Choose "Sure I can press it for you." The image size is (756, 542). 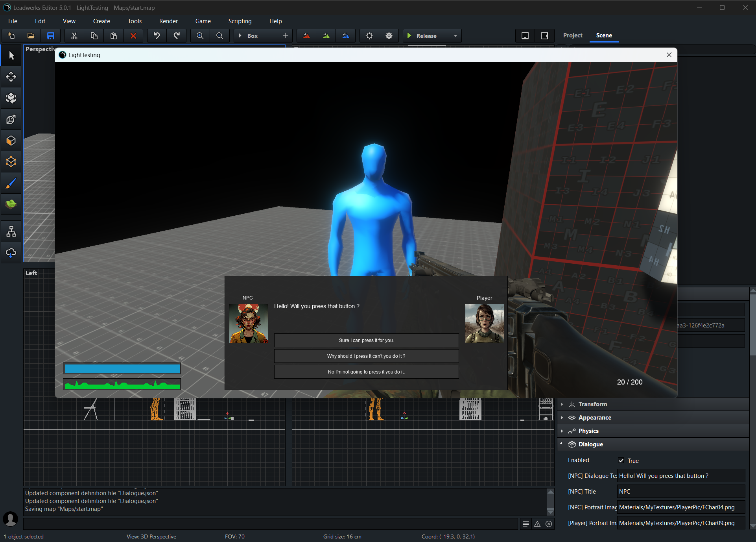coord(366,340)
